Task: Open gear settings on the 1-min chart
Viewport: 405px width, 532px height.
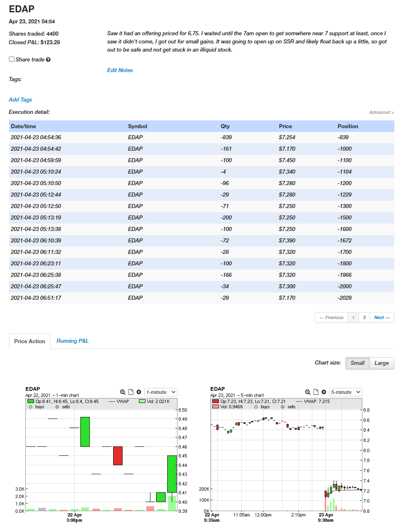Action: click(x=139, y=392)
